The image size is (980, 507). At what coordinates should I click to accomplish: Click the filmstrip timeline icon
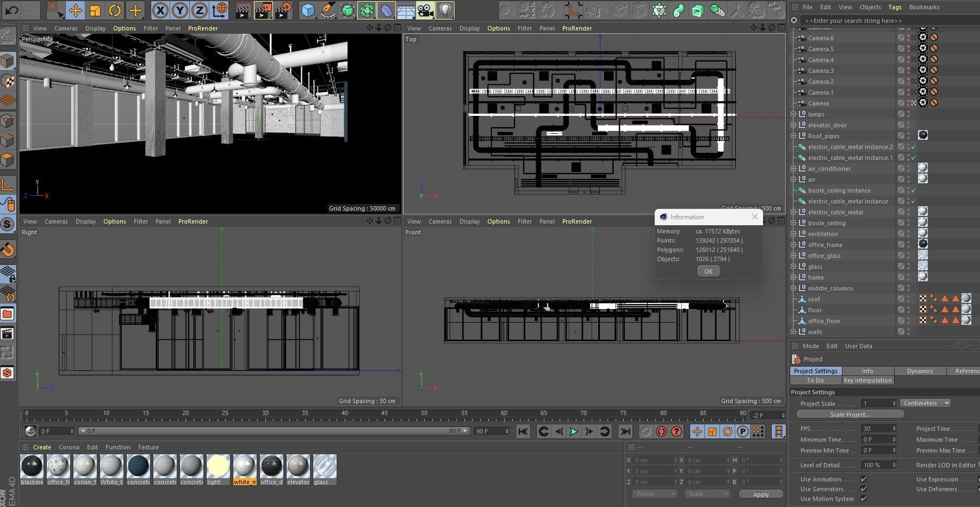click(x=779, y=431)
